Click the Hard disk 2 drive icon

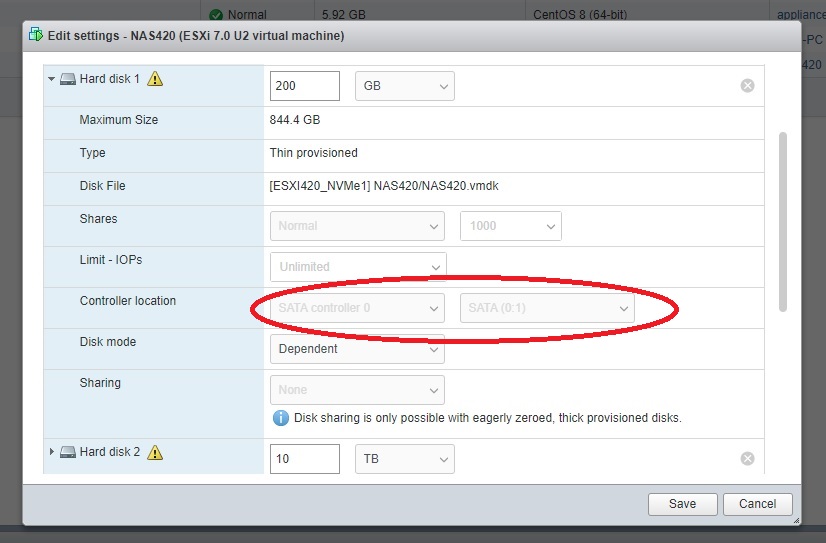pos(67,452)
